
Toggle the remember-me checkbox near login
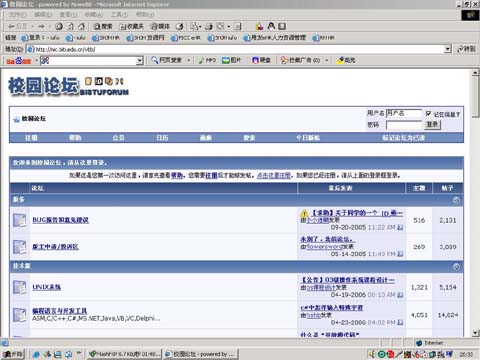[428, 114]
